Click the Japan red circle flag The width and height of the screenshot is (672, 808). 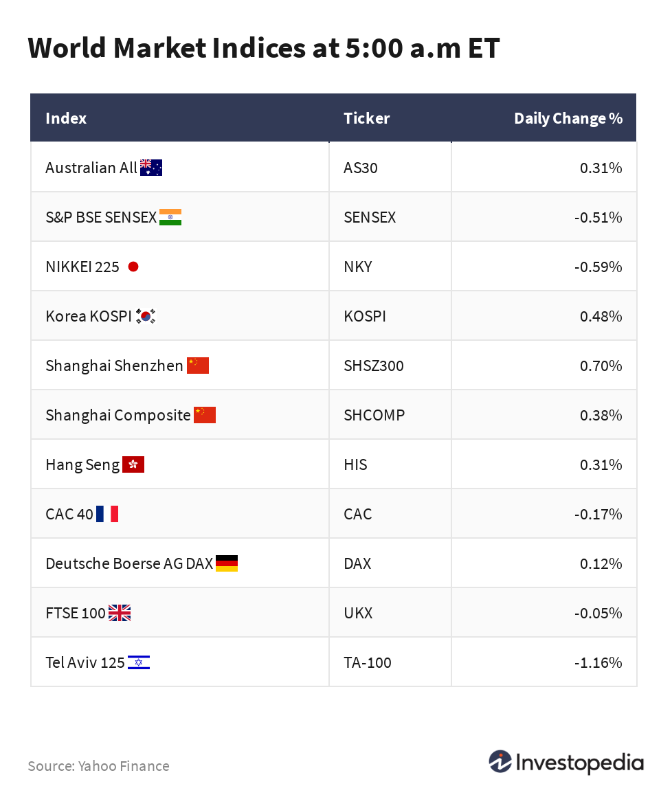(x=133, y=267)
